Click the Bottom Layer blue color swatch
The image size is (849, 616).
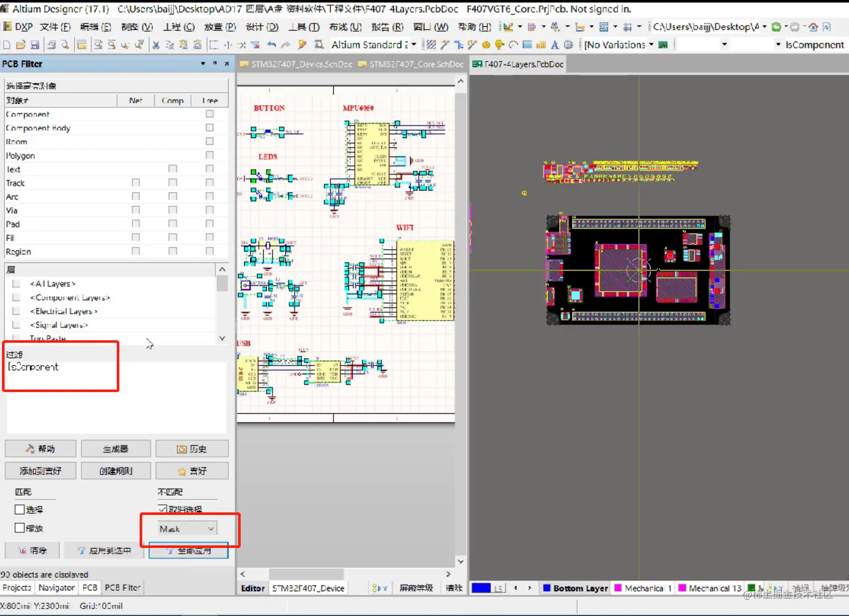tap(546, 588)
